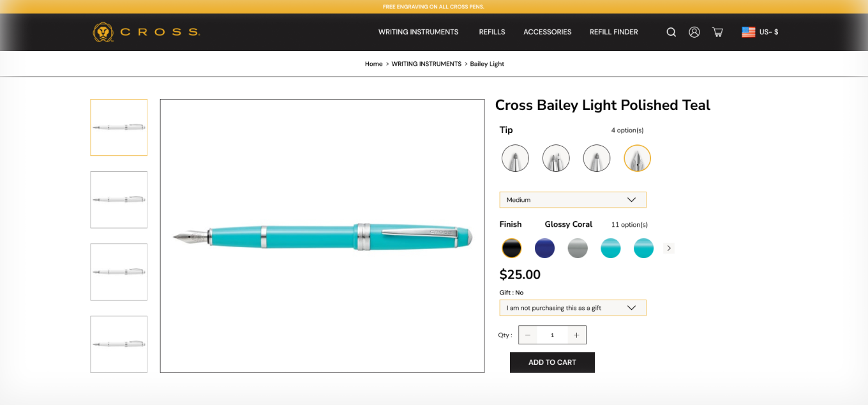Choose the first tip option icon
868x405 pixels.
[x=515, y=158]
